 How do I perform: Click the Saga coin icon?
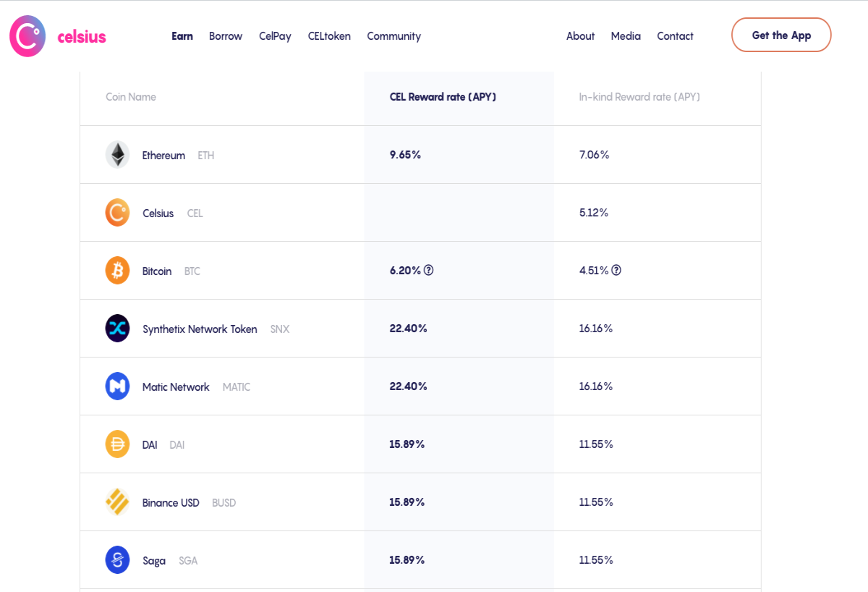[x=117, y=560]
